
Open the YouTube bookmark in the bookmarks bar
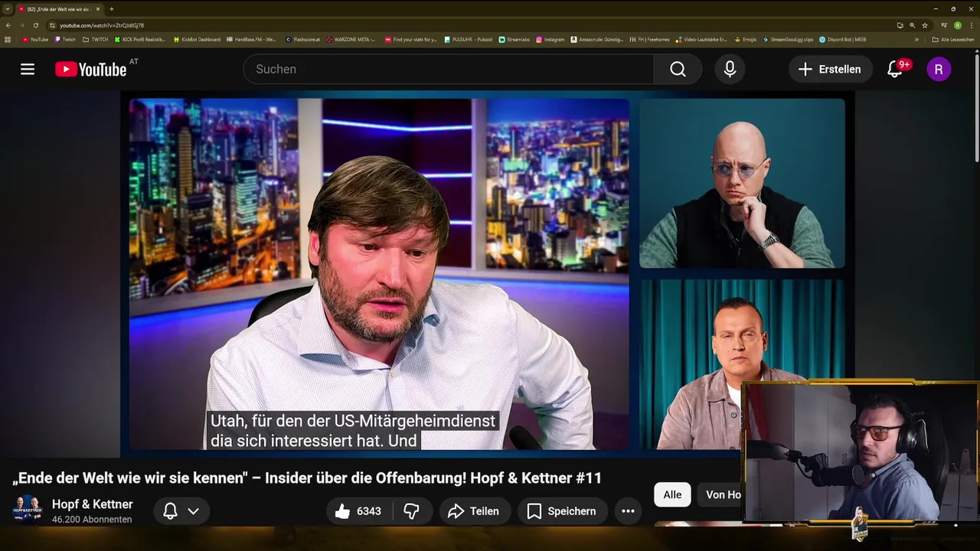(x=35, y=40)
